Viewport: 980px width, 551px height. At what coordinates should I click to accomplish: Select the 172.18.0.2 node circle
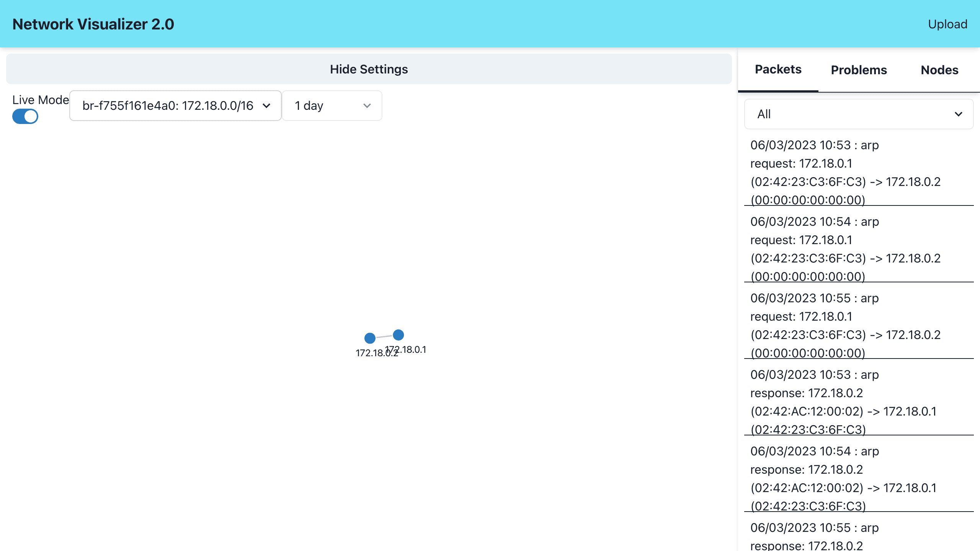tap(370, 338)
